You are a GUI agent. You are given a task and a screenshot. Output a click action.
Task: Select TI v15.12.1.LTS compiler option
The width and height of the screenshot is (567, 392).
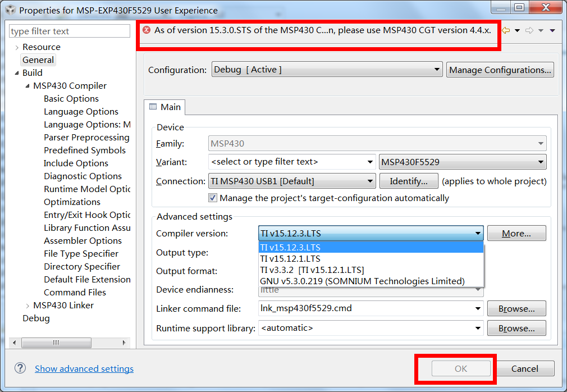(x=371, y=258)
